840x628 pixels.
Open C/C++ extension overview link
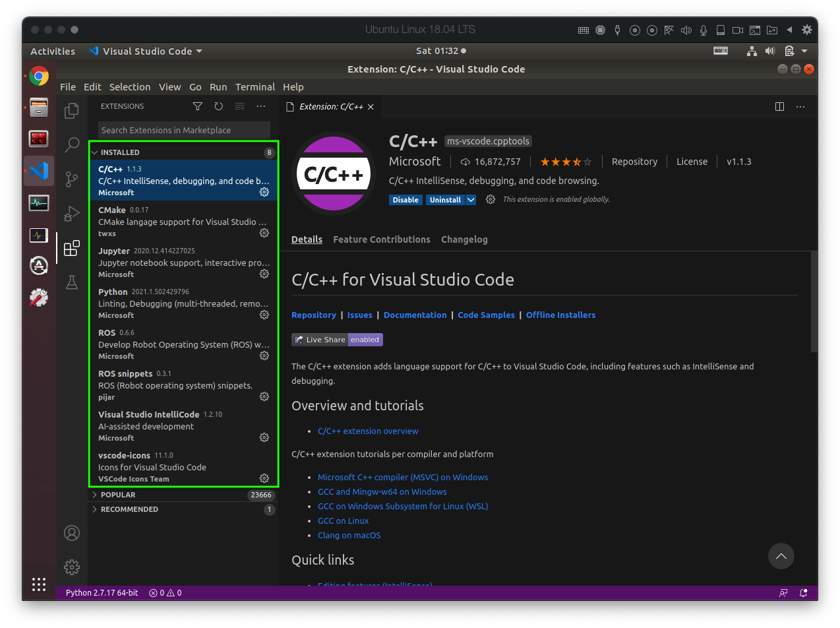(368, 431)
